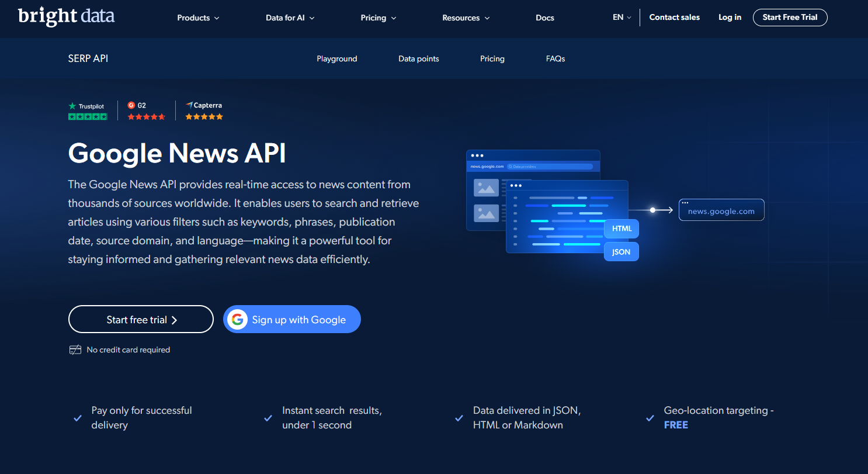
Task: Click the Bright Data logo
Action: (66, 16)
